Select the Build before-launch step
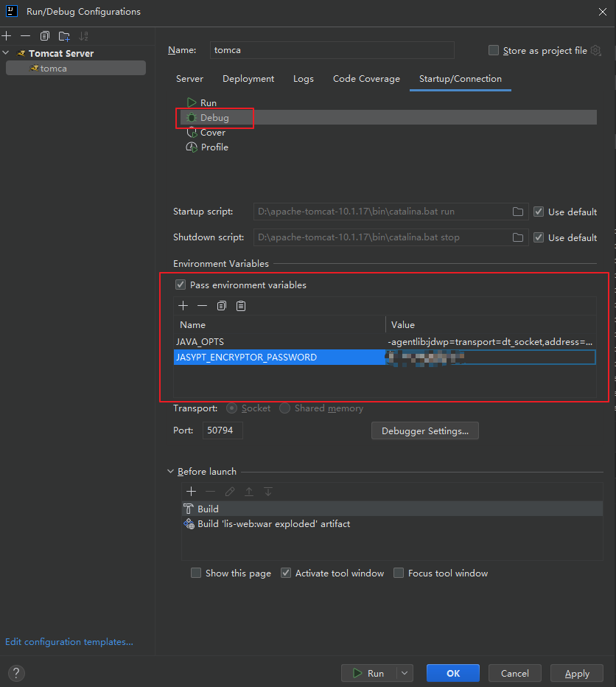Screen dimensions: 616x687 pos(392,509)
